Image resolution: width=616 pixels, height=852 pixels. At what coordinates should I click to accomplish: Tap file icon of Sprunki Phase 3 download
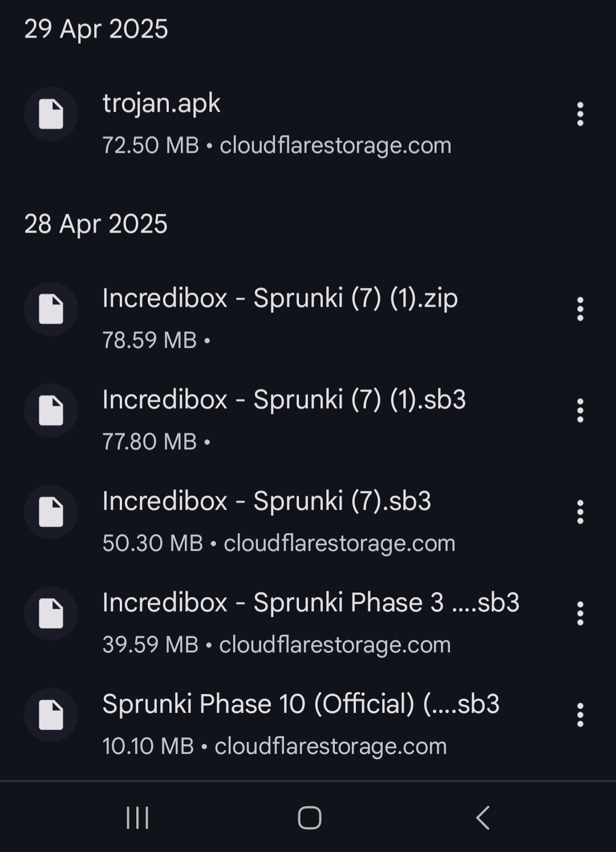tap(51, 614)
